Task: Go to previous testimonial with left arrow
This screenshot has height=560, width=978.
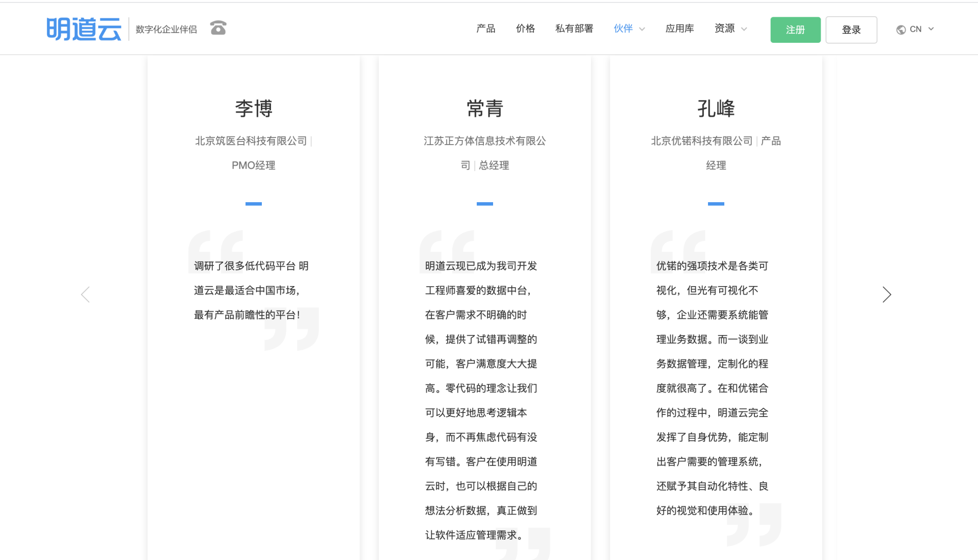Action: 86,294
